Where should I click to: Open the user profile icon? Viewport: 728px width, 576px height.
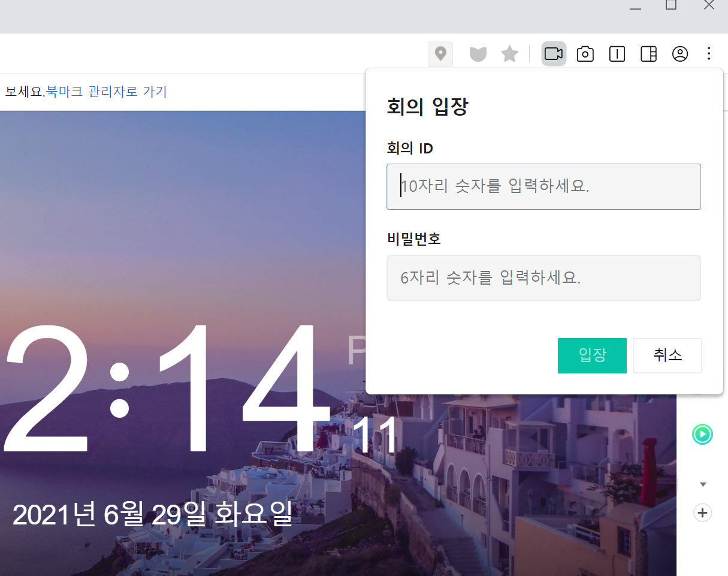click(x=680, y=54)
